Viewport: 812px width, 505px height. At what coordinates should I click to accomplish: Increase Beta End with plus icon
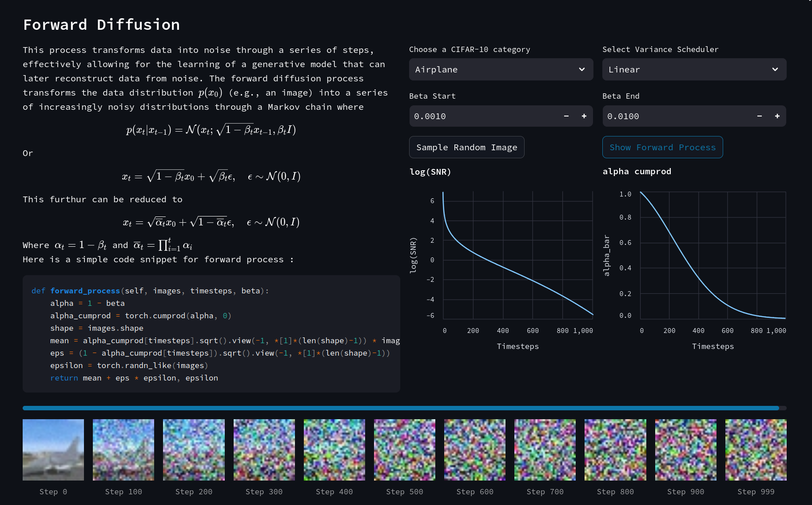tap(777, 116)
